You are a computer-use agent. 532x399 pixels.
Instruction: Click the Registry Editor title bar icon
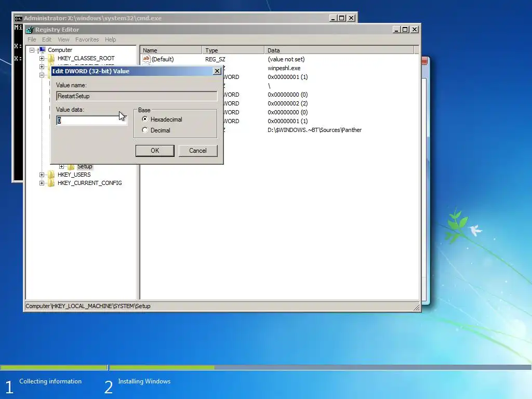30,30
